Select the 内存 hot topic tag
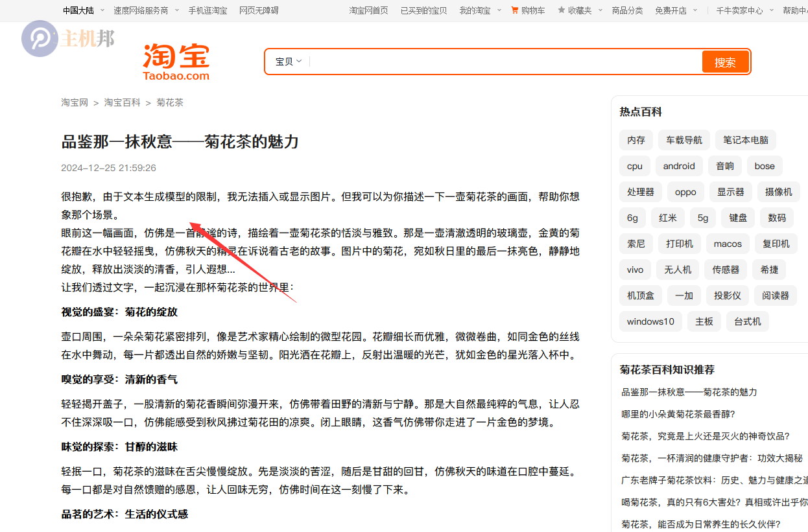Screen dimensions: 808x532 [x=636, y=140]
